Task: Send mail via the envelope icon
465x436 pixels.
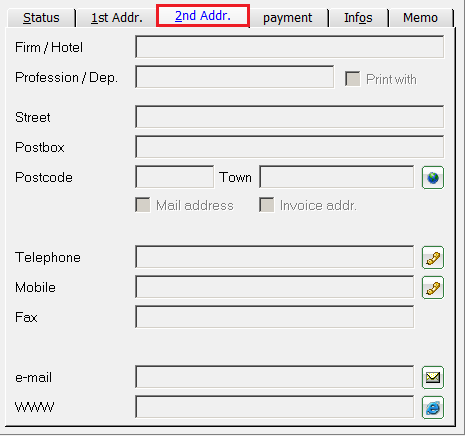Action: (x=433, y=377)
